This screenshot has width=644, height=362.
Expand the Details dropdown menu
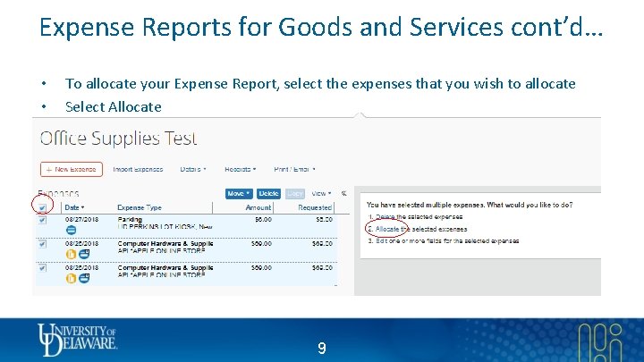click(193, 169)
